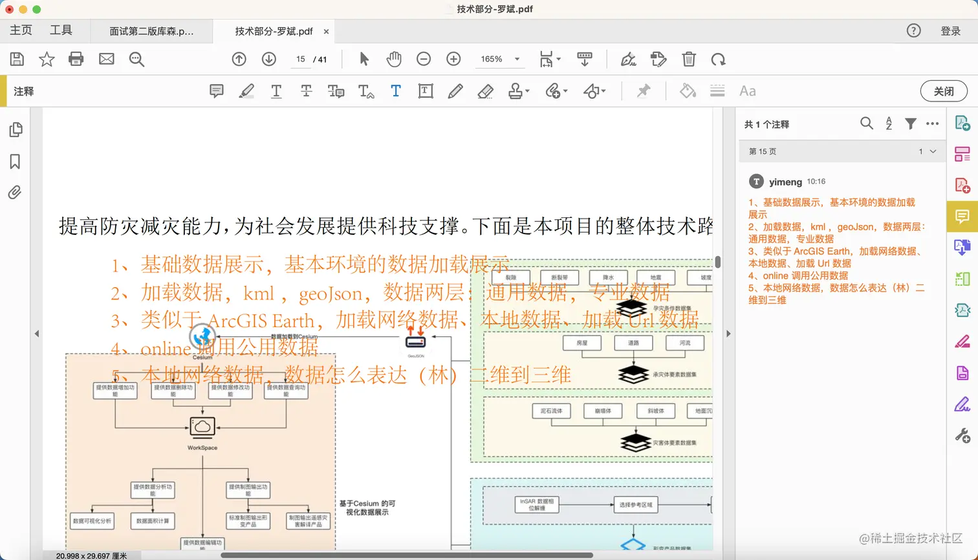Open the fit page options dropdown
Image resolution: width=978 pixels, height=560 pixels.
pyautogui.click(x=550, y=59)
